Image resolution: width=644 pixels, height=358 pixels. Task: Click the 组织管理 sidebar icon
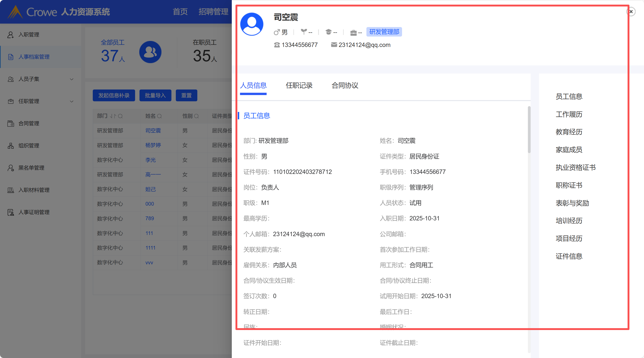[10, 146]
